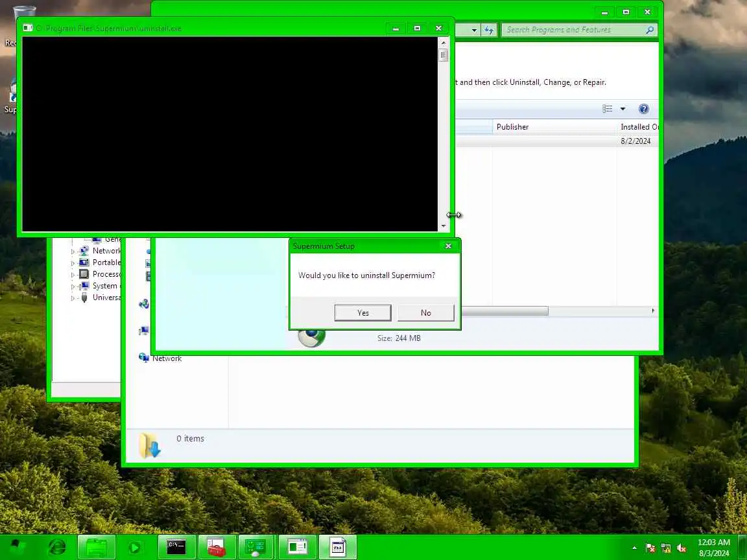Expand Processors node in Device Manager

click(73, 275)
